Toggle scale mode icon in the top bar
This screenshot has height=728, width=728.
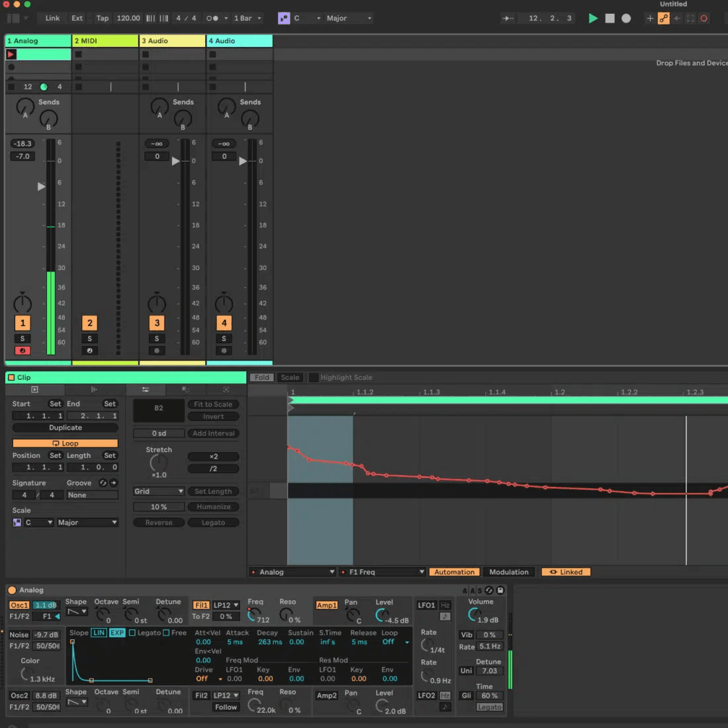point(284,18)
